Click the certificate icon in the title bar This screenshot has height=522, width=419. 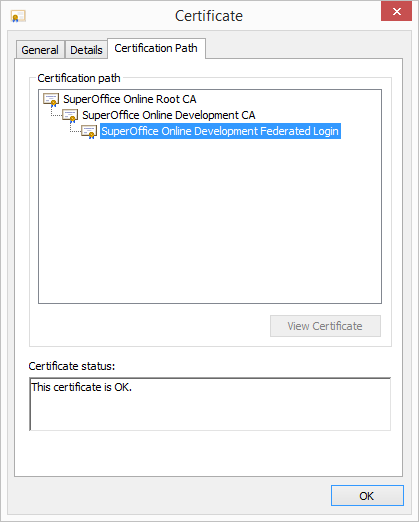point(18,16)
